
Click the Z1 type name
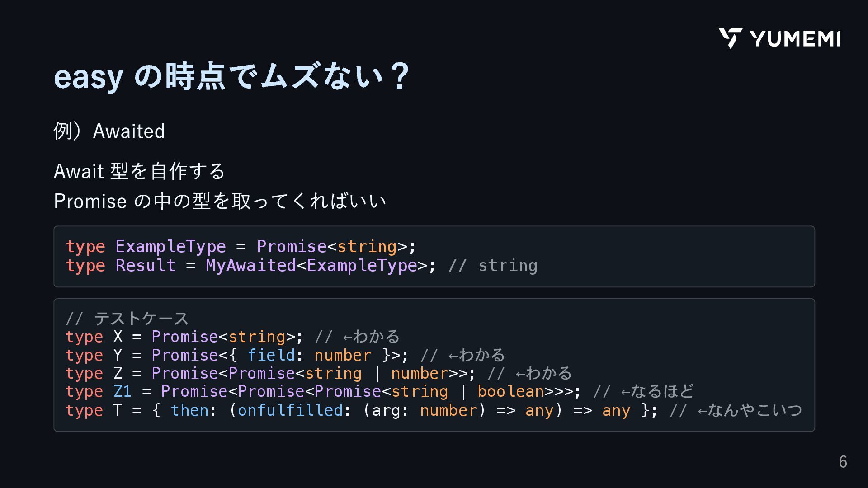122,392
